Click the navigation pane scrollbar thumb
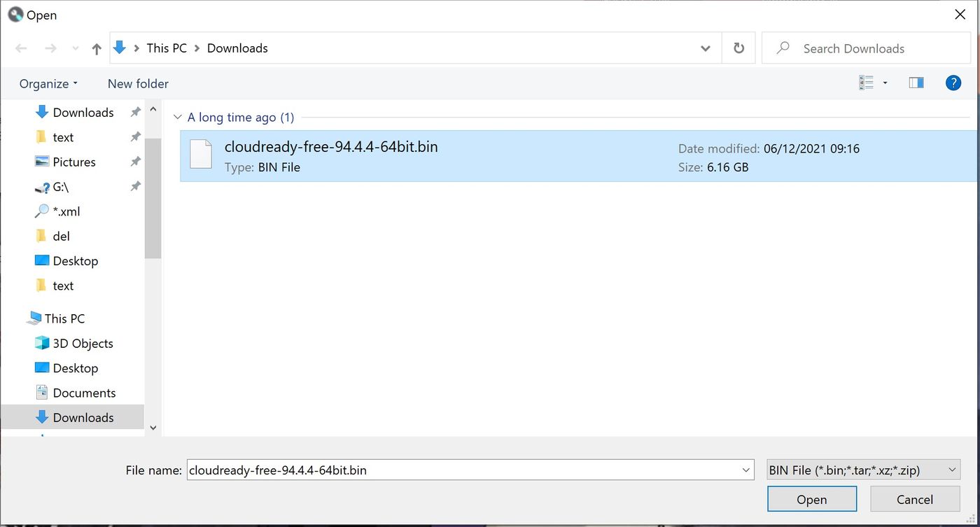 pos(153,199)
